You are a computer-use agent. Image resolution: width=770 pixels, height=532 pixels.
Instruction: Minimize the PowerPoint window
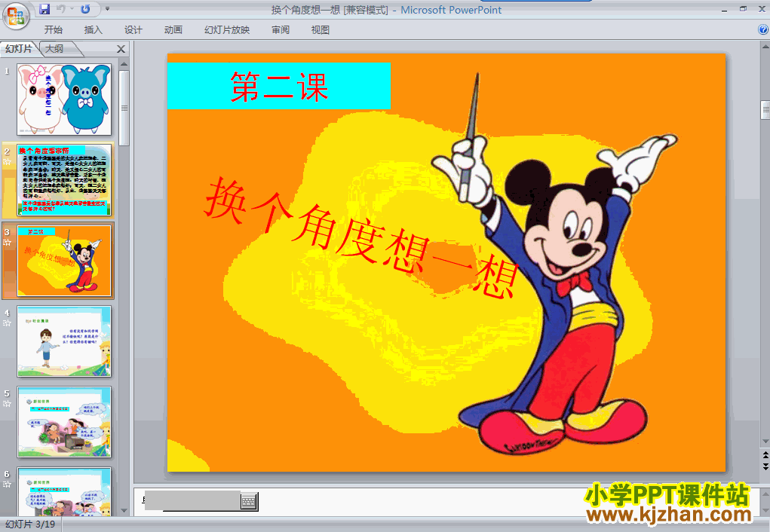[x=724, y=9]
